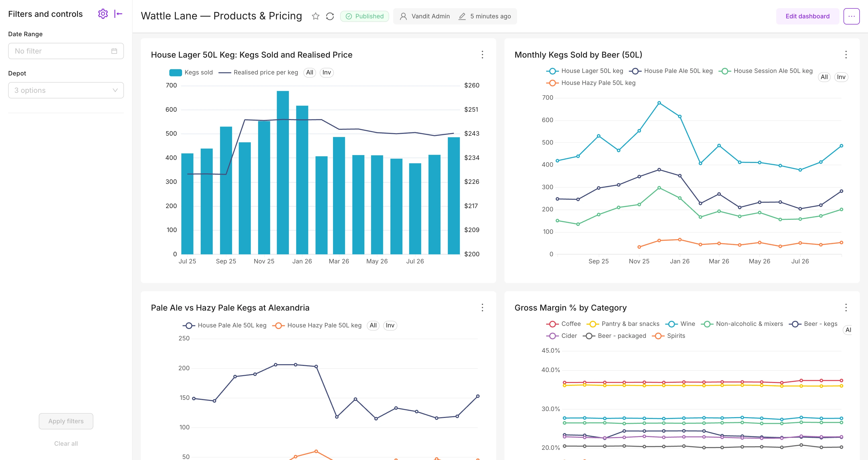
Task: Open the Date Range filter input
Action: click(x=66, y=51)
